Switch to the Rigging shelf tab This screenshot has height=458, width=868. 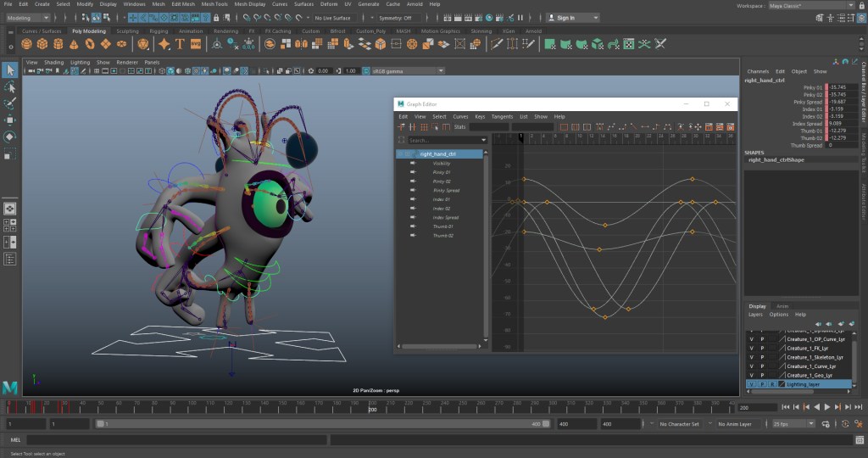click(x=159, y=31)
